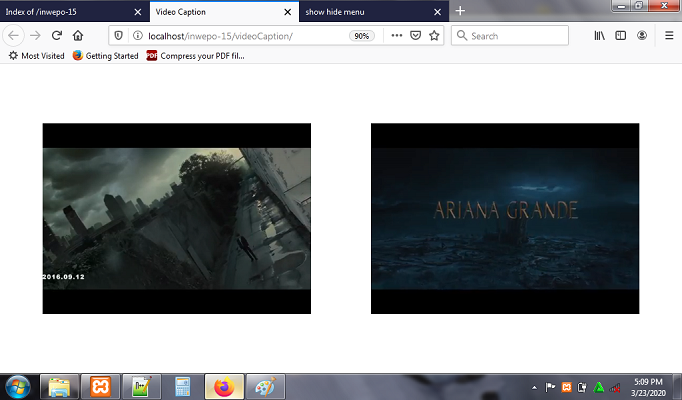Reload the current page

coord(56,35)
